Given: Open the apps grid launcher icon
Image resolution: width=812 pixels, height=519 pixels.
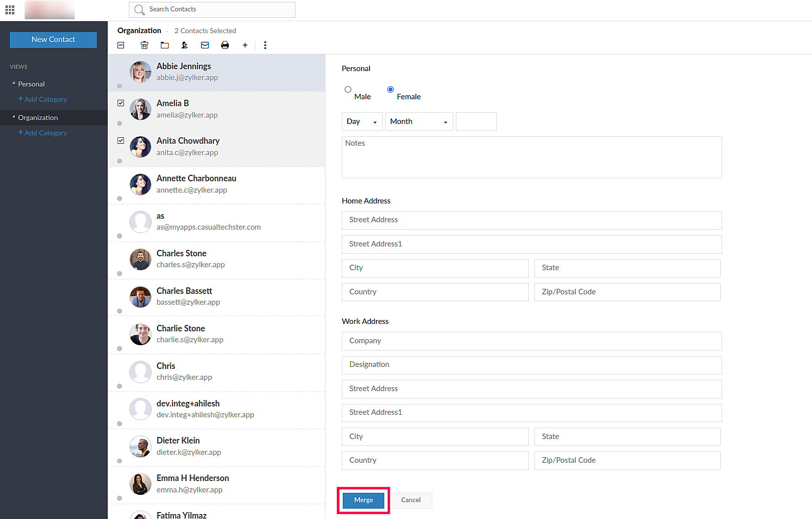Looking at the screenshot, I should [x=10, y=10].
